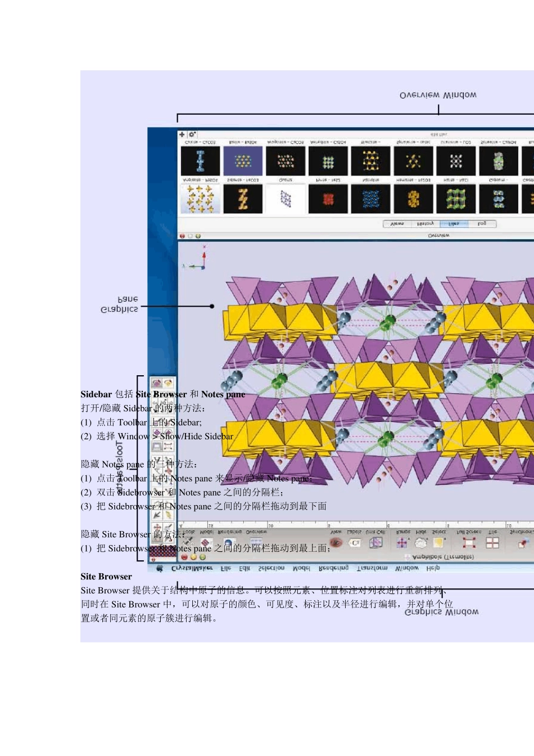Screen dimensions: 534x756
Task: Select the purple rotate tool in Tools palette
Action: pos(157,383)
